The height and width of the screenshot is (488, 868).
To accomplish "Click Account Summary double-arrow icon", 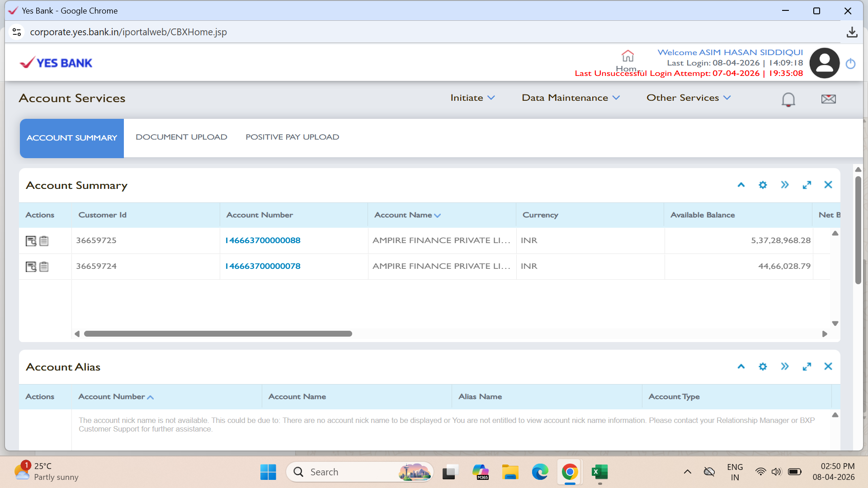I will point(785,185).
